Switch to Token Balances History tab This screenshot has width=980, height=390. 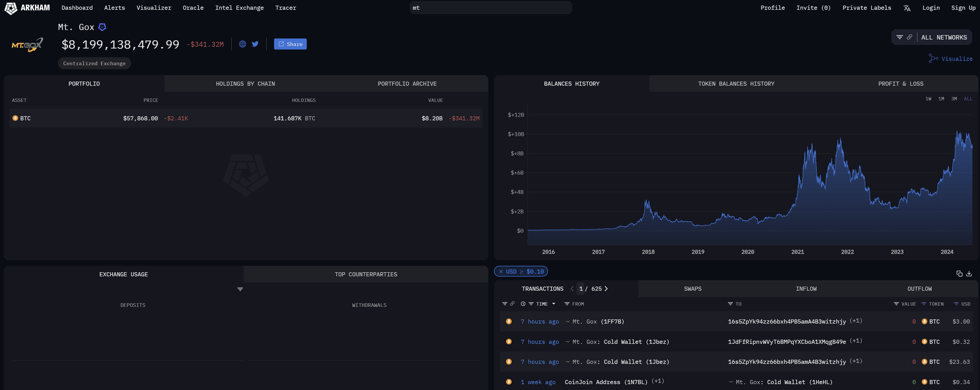click(x=736, y=83)
